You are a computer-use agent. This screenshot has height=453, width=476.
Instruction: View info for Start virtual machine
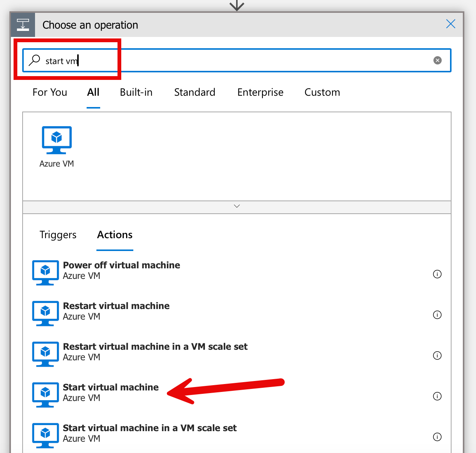pos(437,396)
